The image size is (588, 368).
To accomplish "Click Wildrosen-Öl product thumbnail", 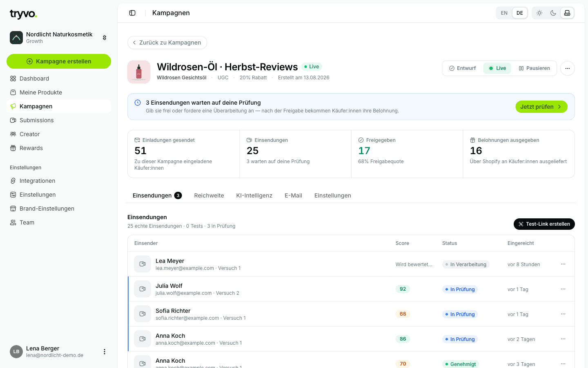I will coord(139,72).
